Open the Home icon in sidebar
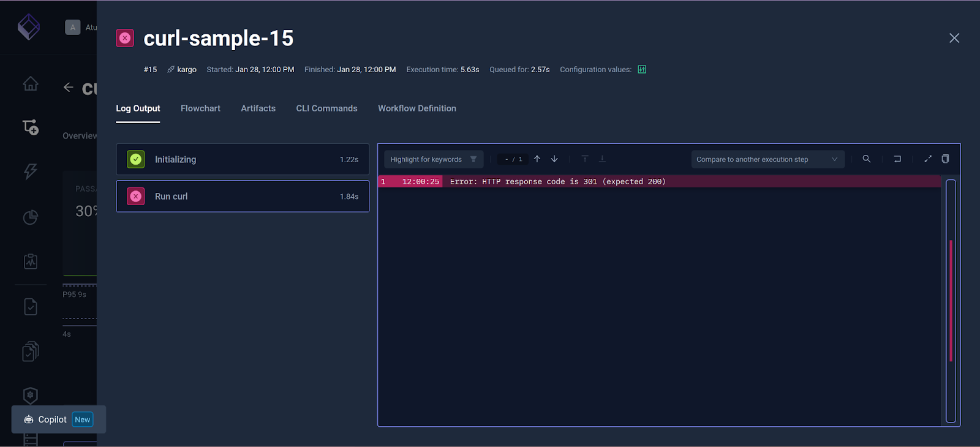Viewport: 980px width, 447px height. coord(30,83)
